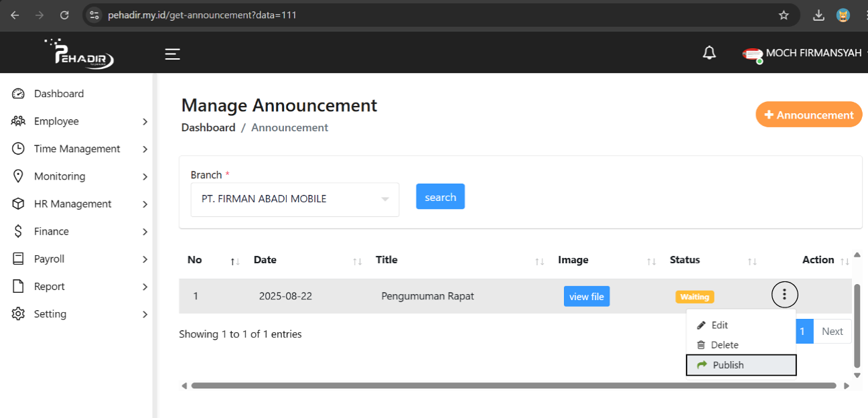Open the Dashboard sidebar icon
The width and height of the screenshot is (868, 418).
click(19, 93)
